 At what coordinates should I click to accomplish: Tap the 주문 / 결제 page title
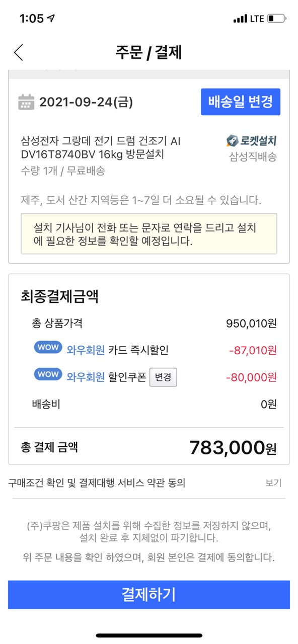click(x=148, y=52)
